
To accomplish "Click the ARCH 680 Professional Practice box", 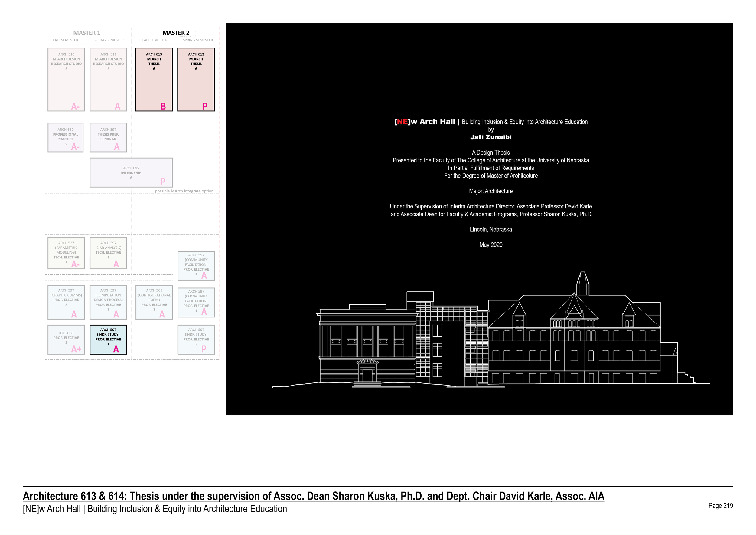I will point(66,137).
